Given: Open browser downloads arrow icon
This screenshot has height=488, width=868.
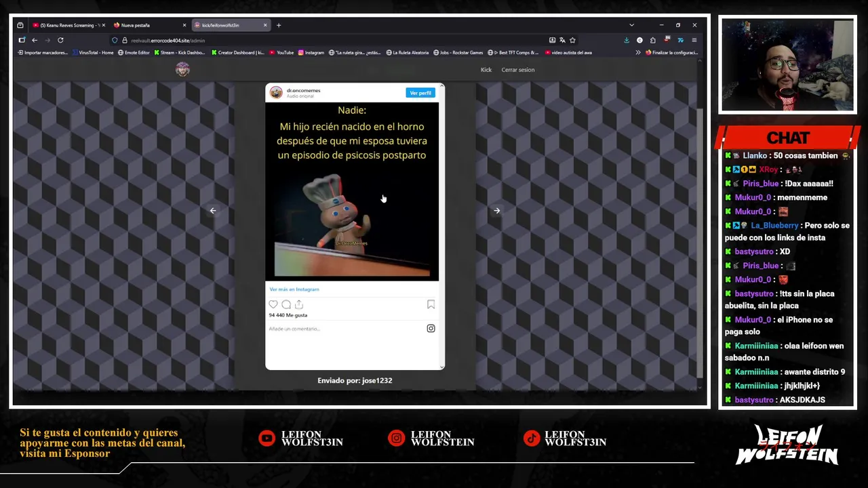Looking at the screenshot, I should click(x=626, y=40).
